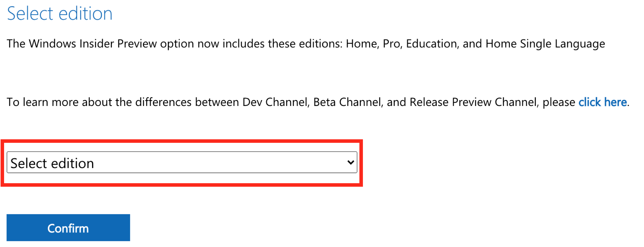Open the Select edition dropdown
Viewport: 644px width, 247px height.
182,162
